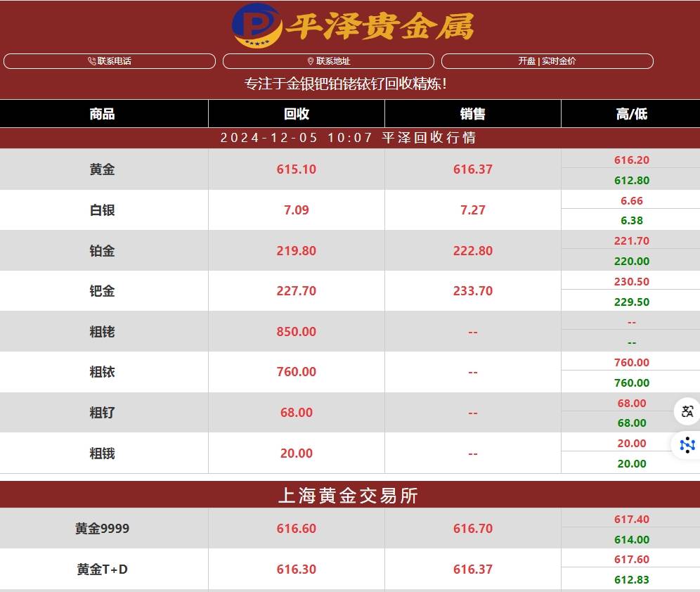Viewport: 700px width, 592px height.
Task: Click the 钯金 sale price 233.70
Action: [473, 290]
